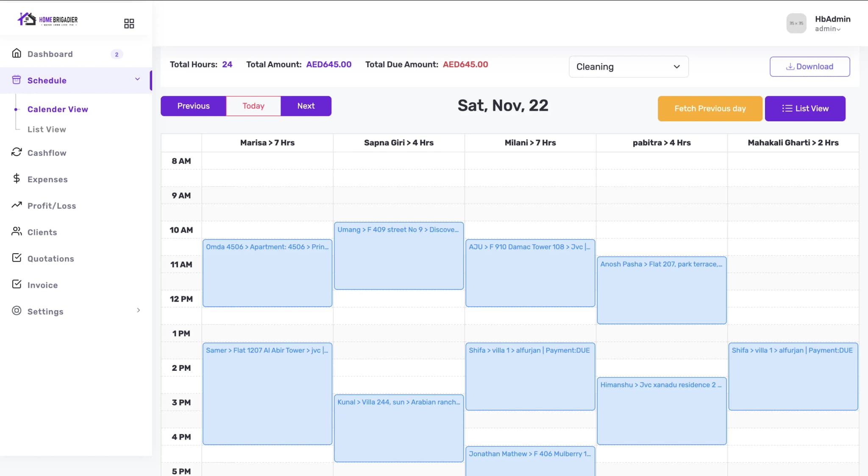Open the Cleaning service dropdown
Viewport: 868px width, 476px height.
[628, 67]
